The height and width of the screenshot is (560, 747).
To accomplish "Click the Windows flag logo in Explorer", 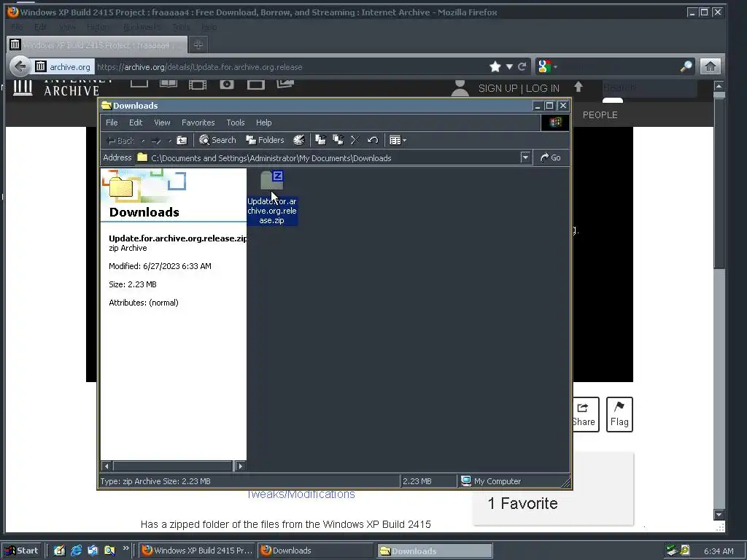I will (555, 122).
